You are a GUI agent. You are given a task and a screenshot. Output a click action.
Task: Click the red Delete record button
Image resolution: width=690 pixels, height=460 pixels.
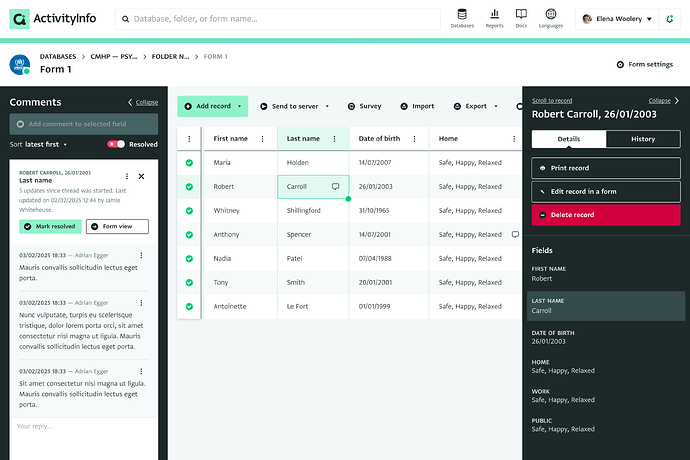point(606,215)
